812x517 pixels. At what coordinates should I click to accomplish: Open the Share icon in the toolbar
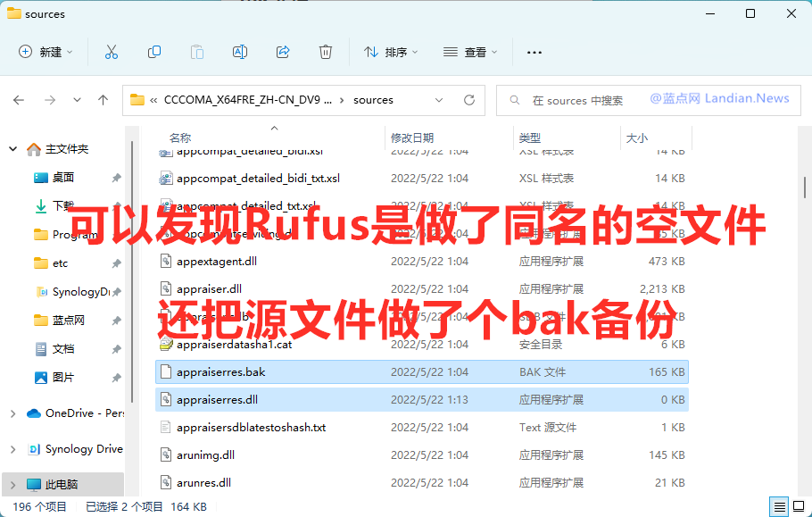pos(282,53)
